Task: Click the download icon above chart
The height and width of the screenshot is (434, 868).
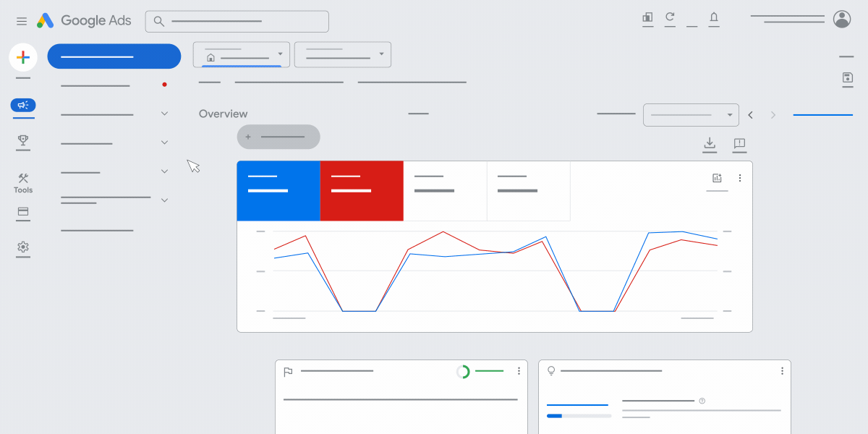Action: [x=710, y=143]
